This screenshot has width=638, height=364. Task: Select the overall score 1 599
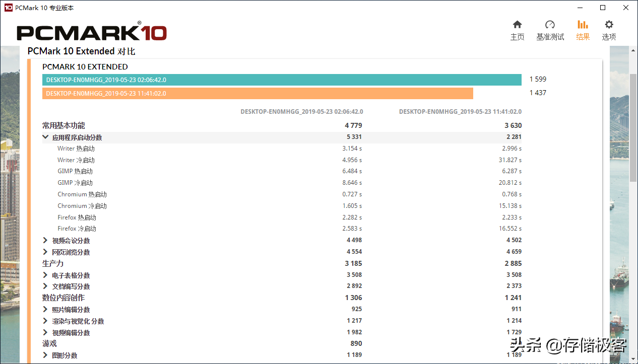tap(538, 79)
